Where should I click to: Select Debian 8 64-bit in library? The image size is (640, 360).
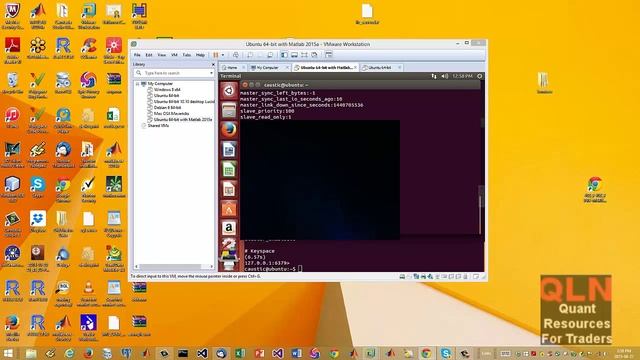(x=167, y=107)
